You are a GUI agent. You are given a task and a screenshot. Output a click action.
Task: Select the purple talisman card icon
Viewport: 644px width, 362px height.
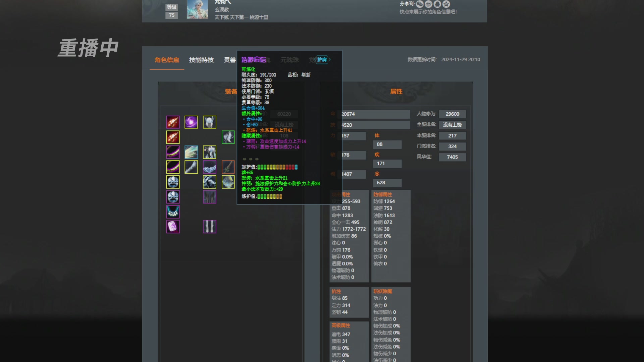[x=173, y=227]
